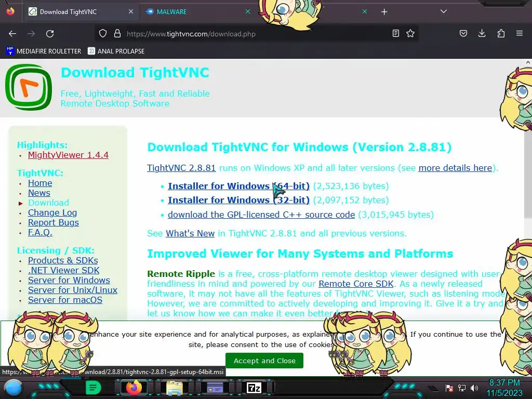Open volume tray icon
The height and width of the screenshot is (399, 532).
(x=474, y=388)
